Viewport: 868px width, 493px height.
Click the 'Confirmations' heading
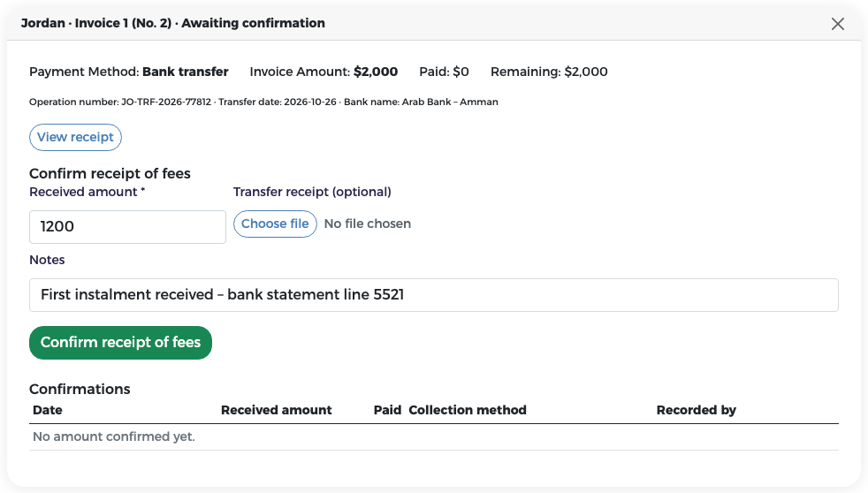coord(80,389)
